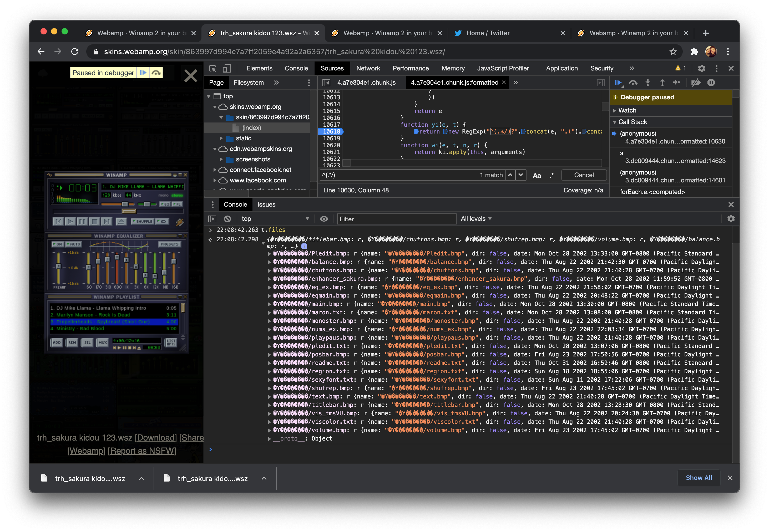Viewport: 769px width, 532px height.
Task: Clear the console with the clear icon
Action: click(227, 219)
